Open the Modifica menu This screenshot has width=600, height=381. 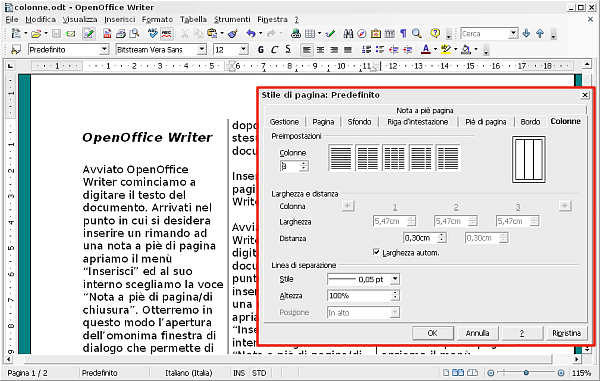(40, 20)
